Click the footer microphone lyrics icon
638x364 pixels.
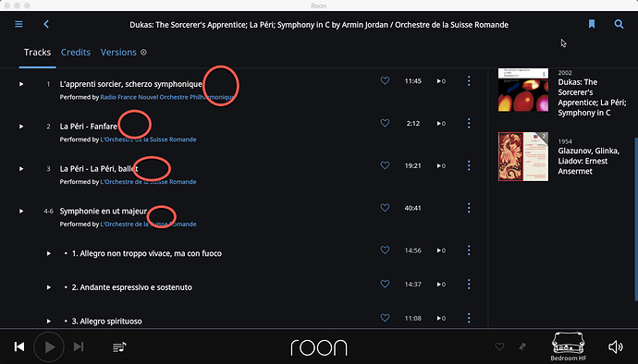[x=522, y=346]
